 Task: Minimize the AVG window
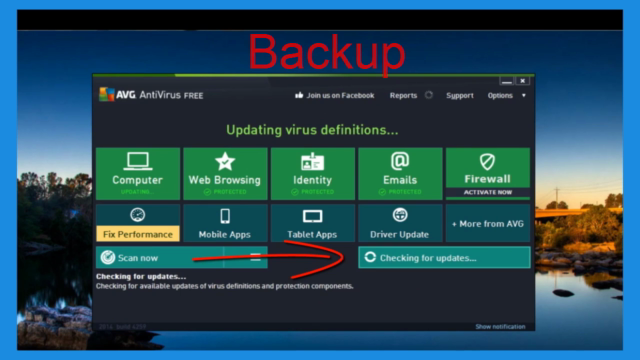click(x=507, y=81)
